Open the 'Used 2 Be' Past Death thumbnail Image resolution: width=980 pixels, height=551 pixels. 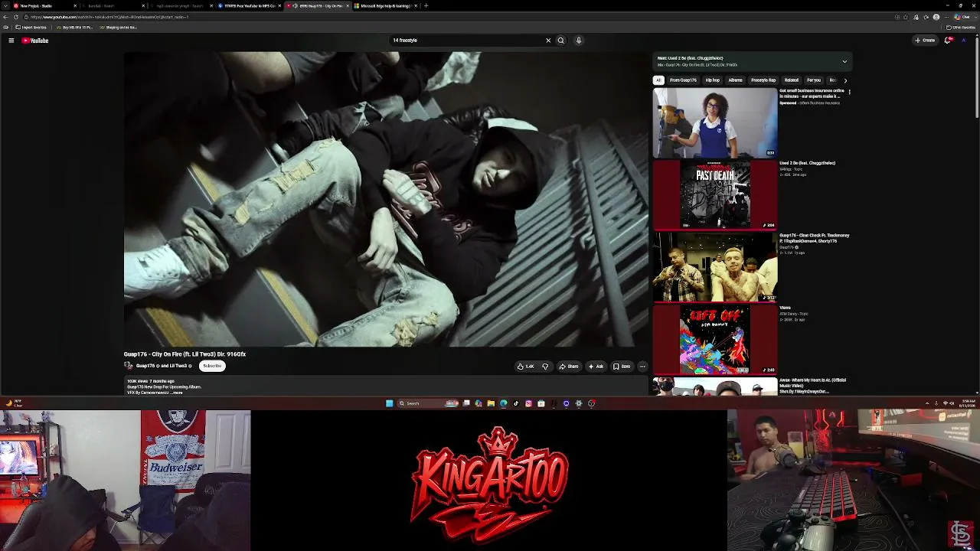[715, 194]
